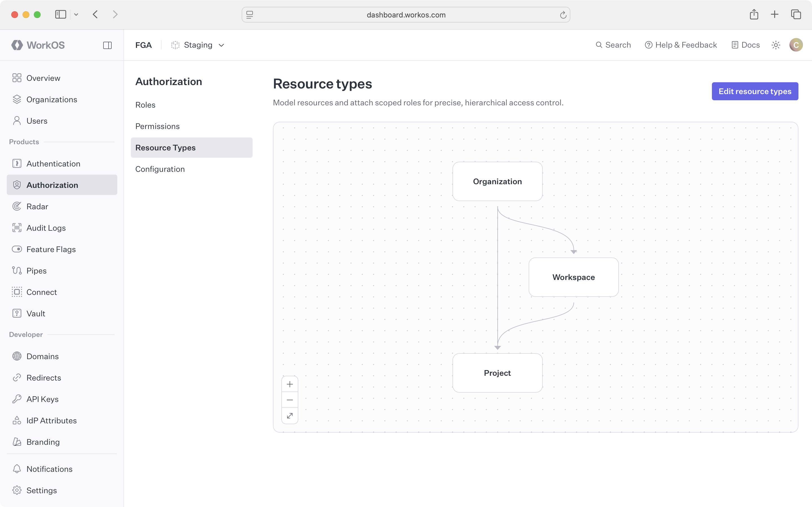
Task: Expand the diagram to fullscreen view
Action: coord(290,415)
